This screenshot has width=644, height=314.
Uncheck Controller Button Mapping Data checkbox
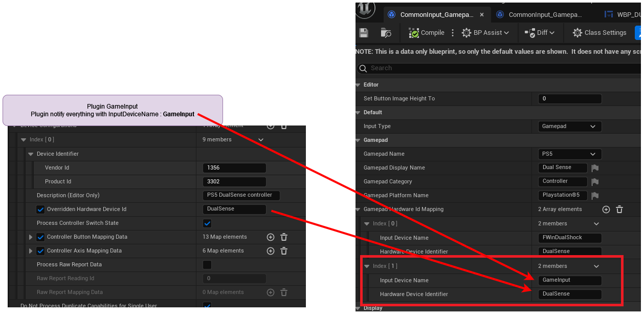tap(40, 237)
